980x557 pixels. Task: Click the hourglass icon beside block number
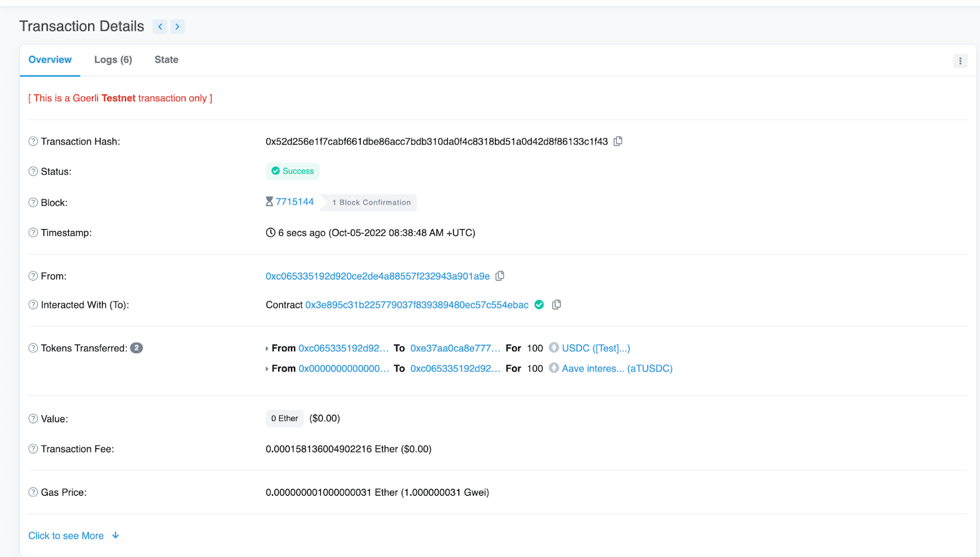[269, 202]
